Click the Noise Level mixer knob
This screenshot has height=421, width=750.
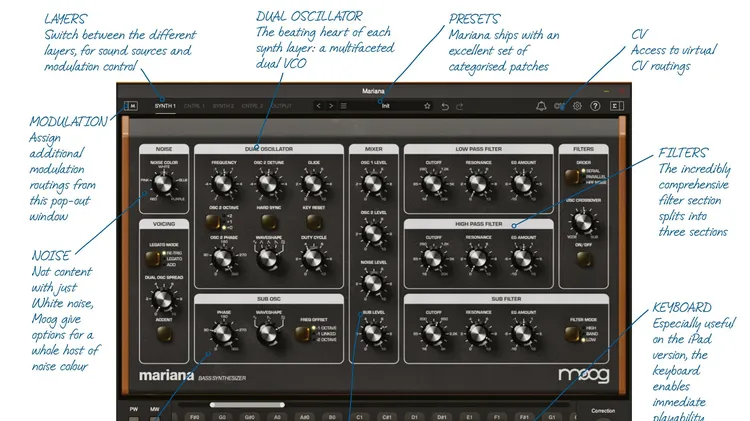pos(373,284)
